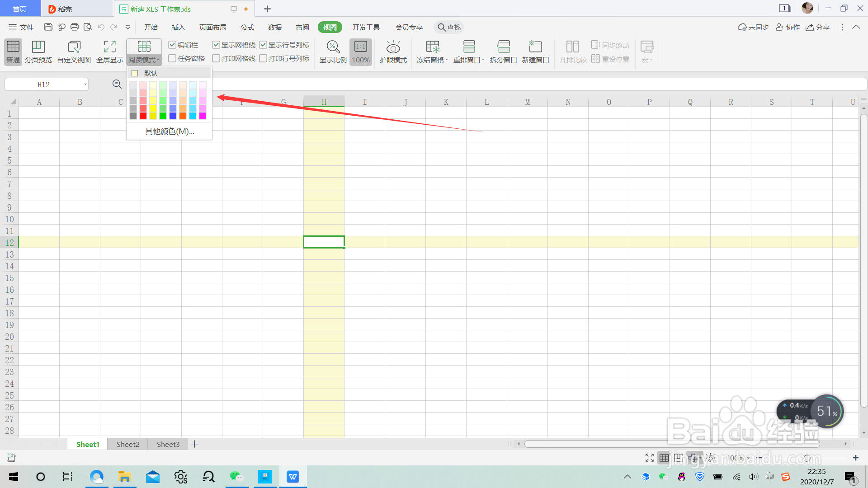Switch to the 页面布局 ribbon tab
Screen dimensions: 868x488
point(212,27)
